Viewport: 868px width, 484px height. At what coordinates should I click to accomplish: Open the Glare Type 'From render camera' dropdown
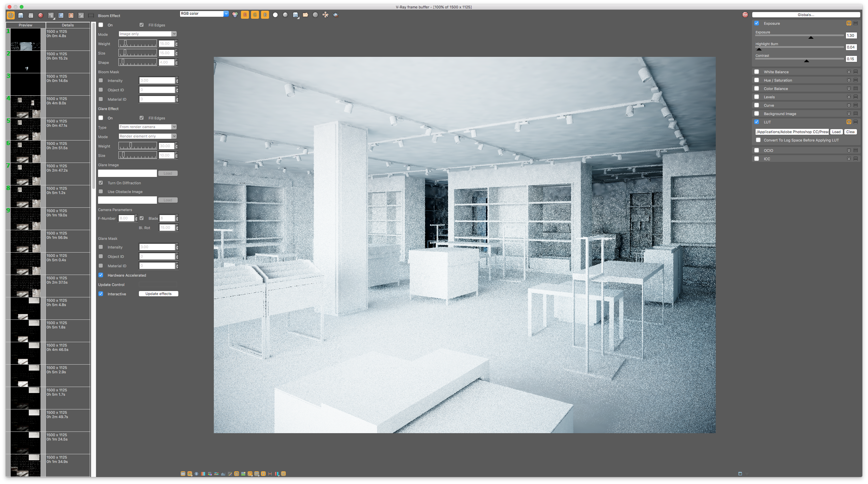148,127
